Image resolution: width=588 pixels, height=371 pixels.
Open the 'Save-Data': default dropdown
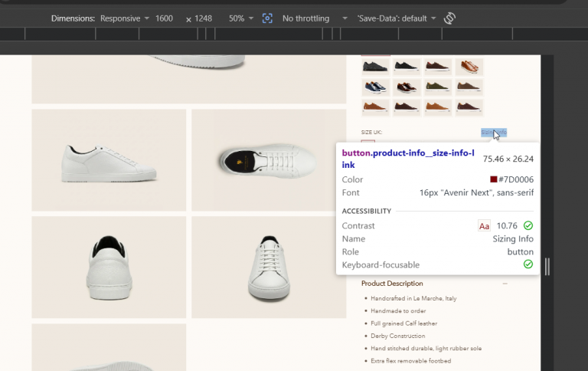point(397,18)
